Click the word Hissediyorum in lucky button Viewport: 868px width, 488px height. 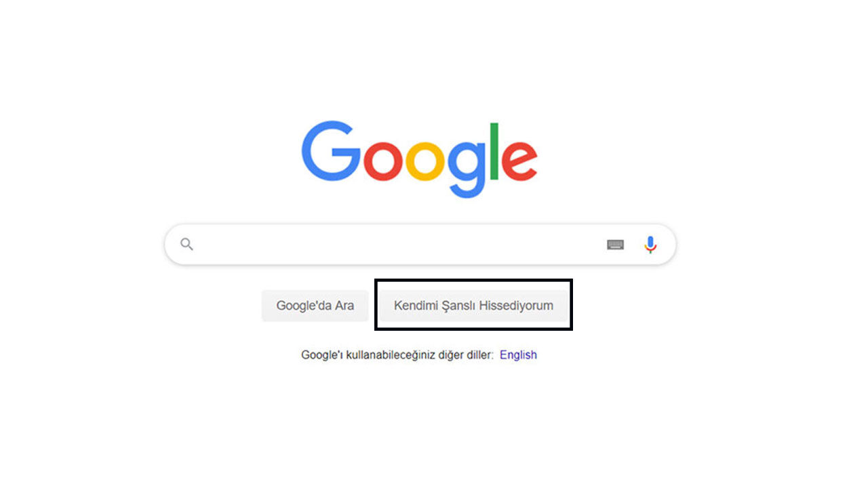pos(516,306)
